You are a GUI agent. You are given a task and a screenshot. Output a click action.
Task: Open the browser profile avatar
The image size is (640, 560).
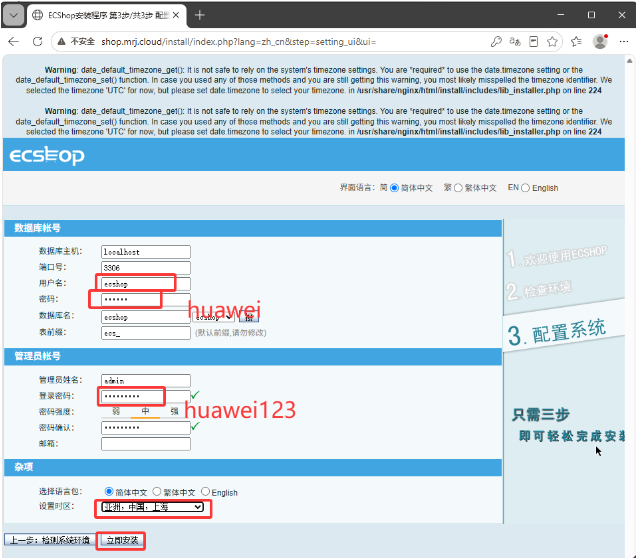[600, 42]
